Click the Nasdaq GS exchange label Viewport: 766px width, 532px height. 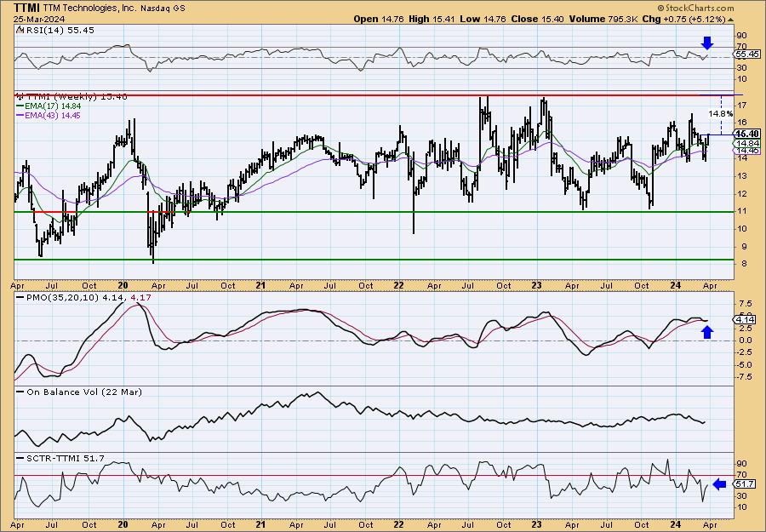(x=163, y=9)
